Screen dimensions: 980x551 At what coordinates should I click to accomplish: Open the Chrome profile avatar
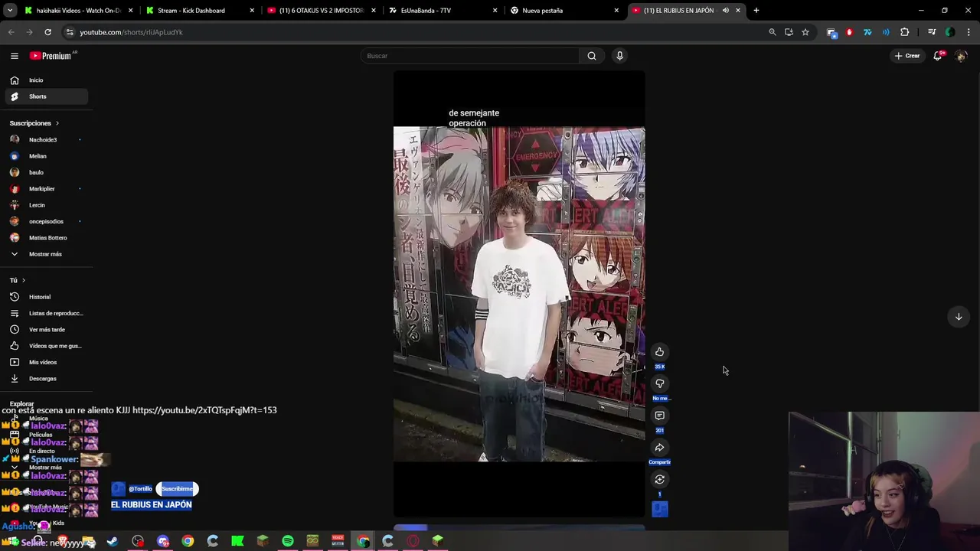pos(950,32)
